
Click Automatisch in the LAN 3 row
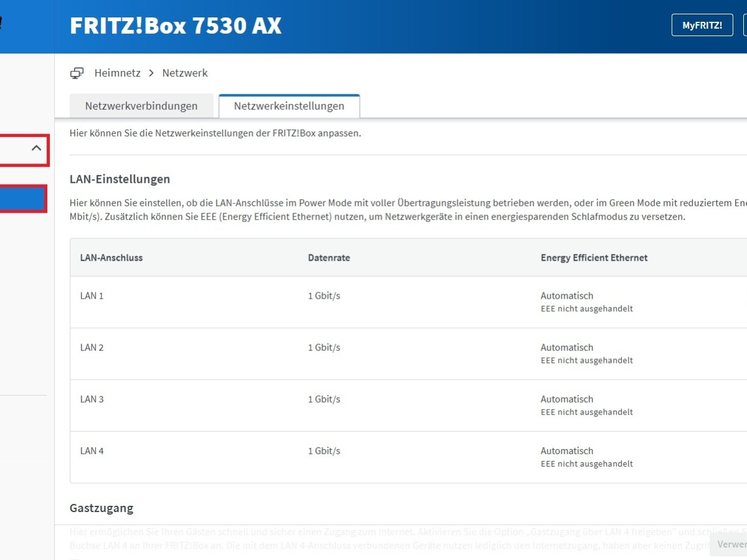pyautogui.click(x=567, y=399)
